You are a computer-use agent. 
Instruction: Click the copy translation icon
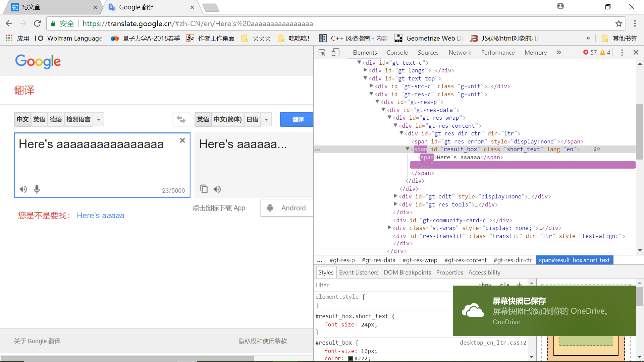click(204, 189)
